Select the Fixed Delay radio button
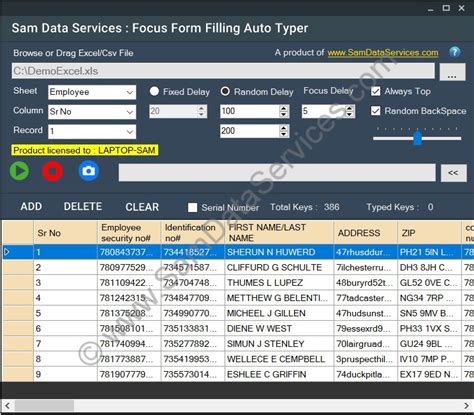The image size is (474, 415). point(154,91)
